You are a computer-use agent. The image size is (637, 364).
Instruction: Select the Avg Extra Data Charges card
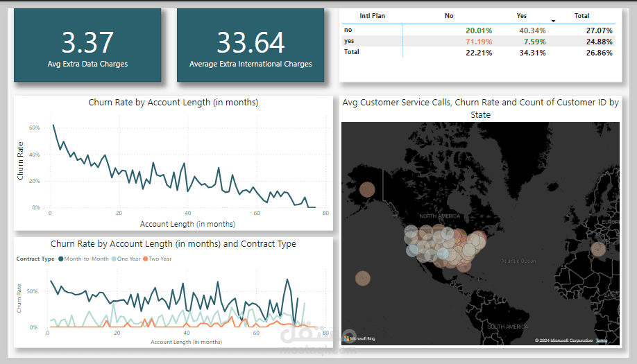point(87,45)
